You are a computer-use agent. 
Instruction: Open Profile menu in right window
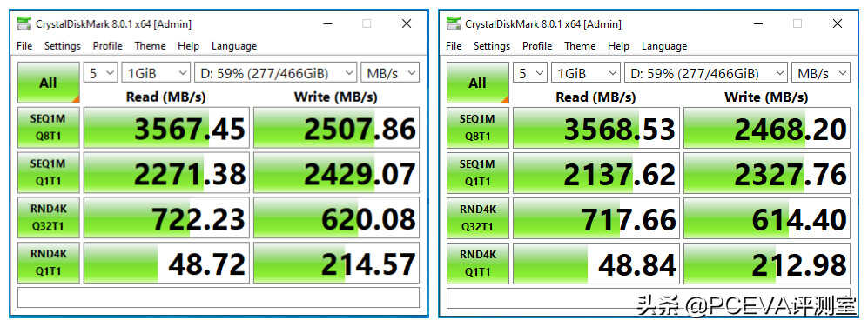(x=537, y=46)
